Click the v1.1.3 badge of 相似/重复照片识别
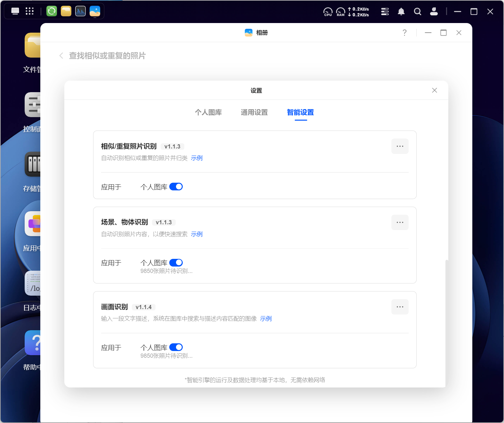504x423 pixels. [x=172, y=147]
